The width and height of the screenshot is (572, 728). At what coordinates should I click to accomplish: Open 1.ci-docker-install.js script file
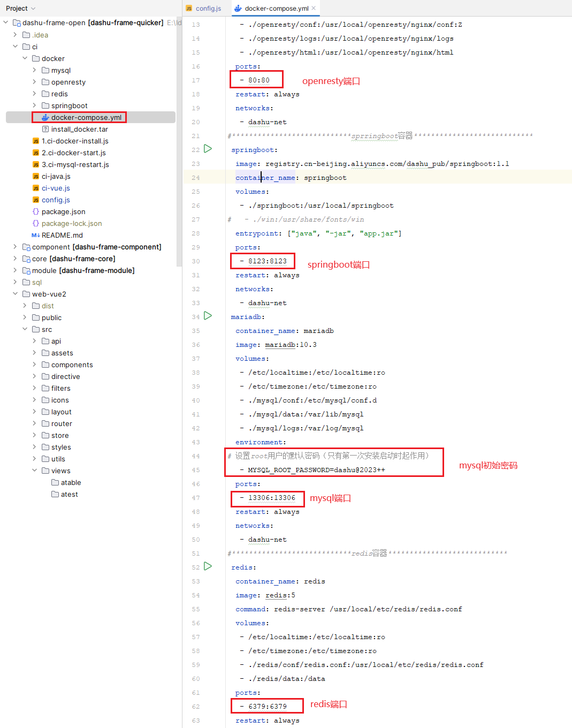coord(75,141)
